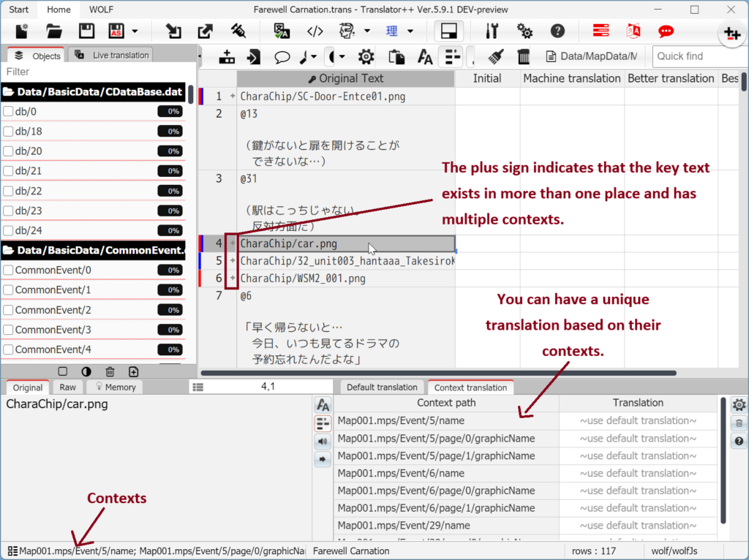Tick the db/18 checkbox
This screenshot has width=749, height=560.
[8, 132]
